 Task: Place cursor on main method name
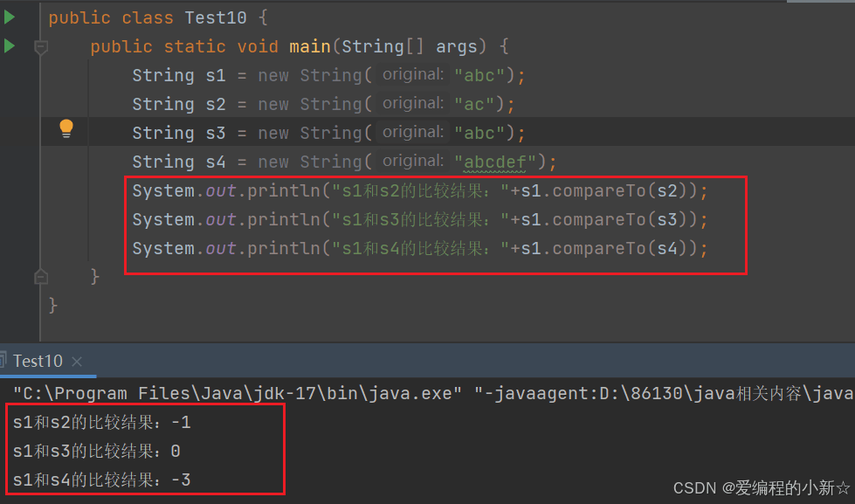coord(310,46)
